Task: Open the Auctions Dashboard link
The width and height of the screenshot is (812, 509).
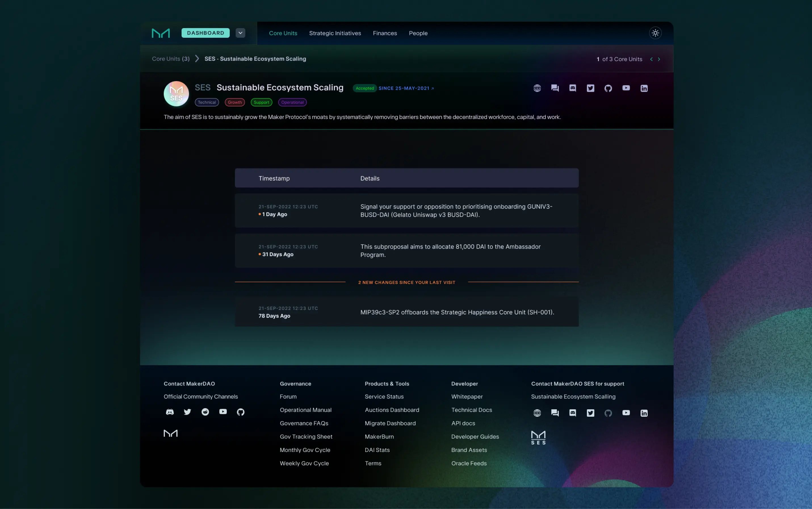Action: pos(392,410)
